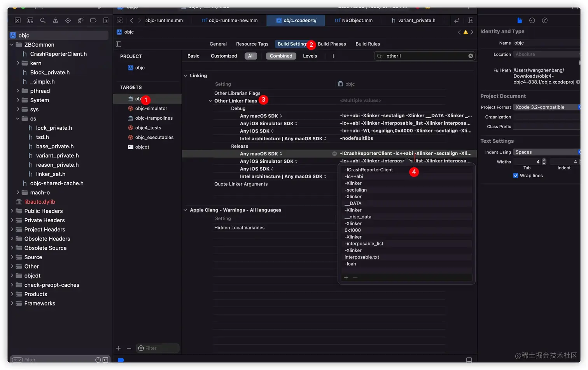Select libauto.dylib in the navigator
Image resolution: width=588 pixels, height=370 pixels.
(x=40, y=202)
